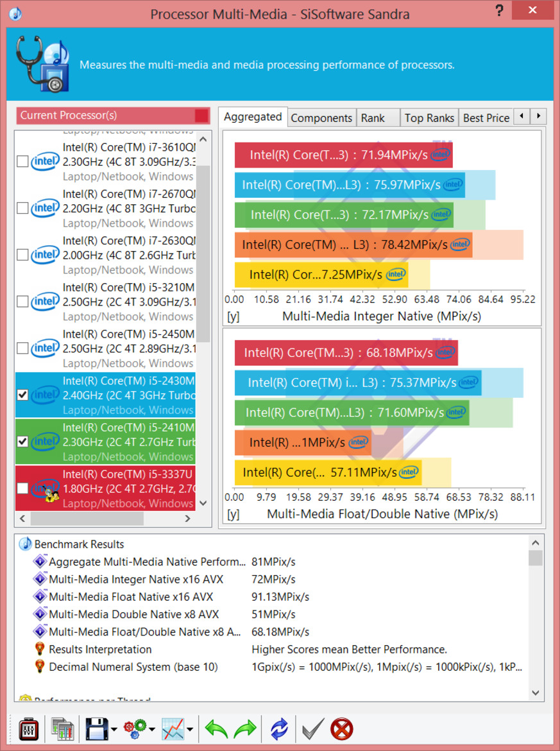Click the red 71.94MPix/s bar
The width and height of the screenshot is (560, 751).
344,155
